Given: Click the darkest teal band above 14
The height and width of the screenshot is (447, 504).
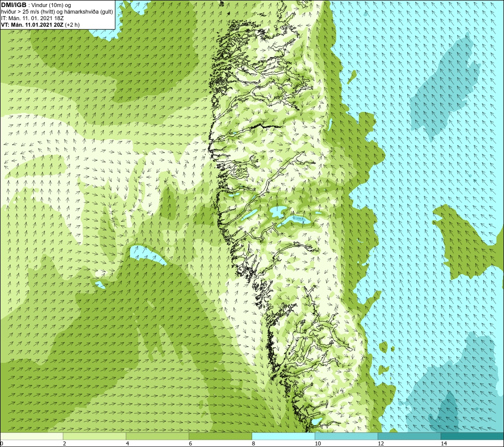Looking at the screenshot, I should (473, 436).
